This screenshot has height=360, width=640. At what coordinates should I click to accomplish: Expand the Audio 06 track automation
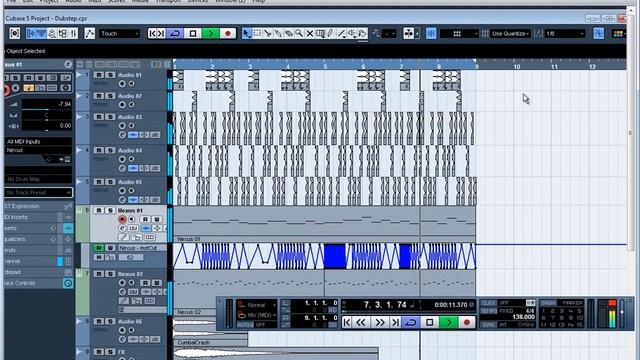pos(80,321)
